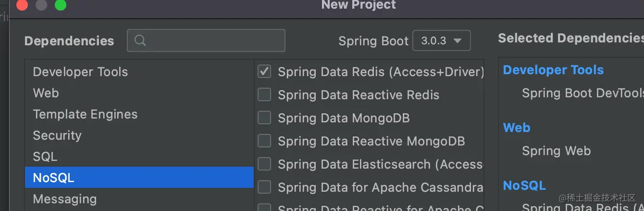Viewport: 644px width, 211px height.
Task: Check Spring Data for Apache Cassandra
Action: (264, 187)
